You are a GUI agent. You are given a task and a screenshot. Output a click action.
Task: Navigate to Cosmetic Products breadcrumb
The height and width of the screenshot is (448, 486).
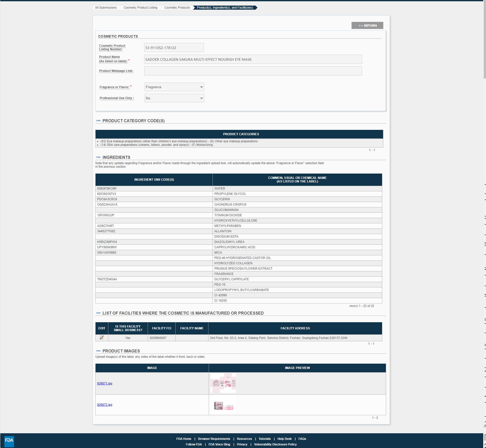pos(177,8)
